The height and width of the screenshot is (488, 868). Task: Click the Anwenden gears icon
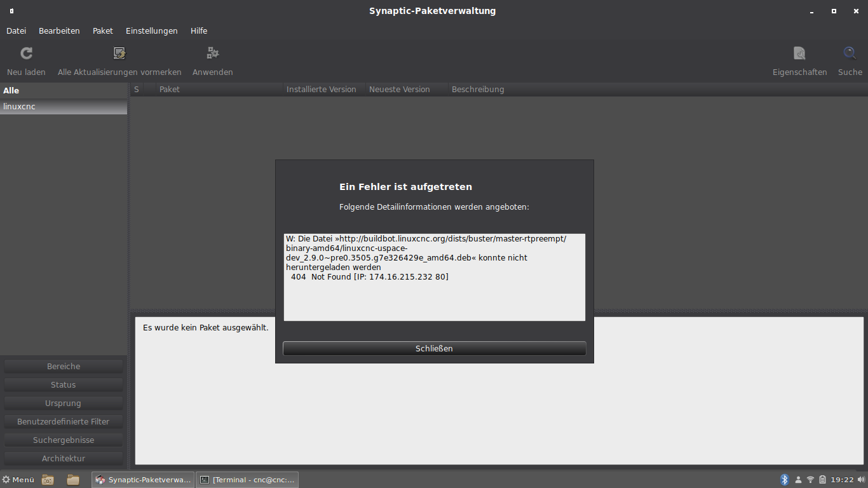click(x=213, y=53)
